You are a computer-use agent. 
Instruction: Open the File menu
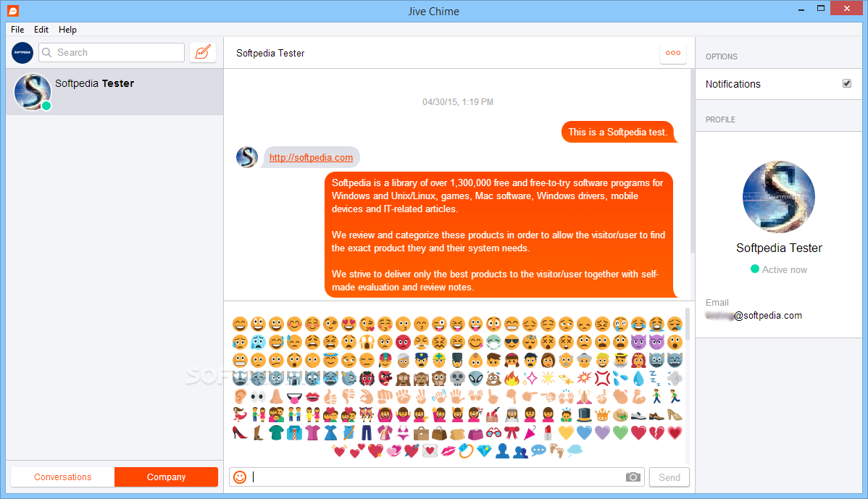click(x=17, y=29)
